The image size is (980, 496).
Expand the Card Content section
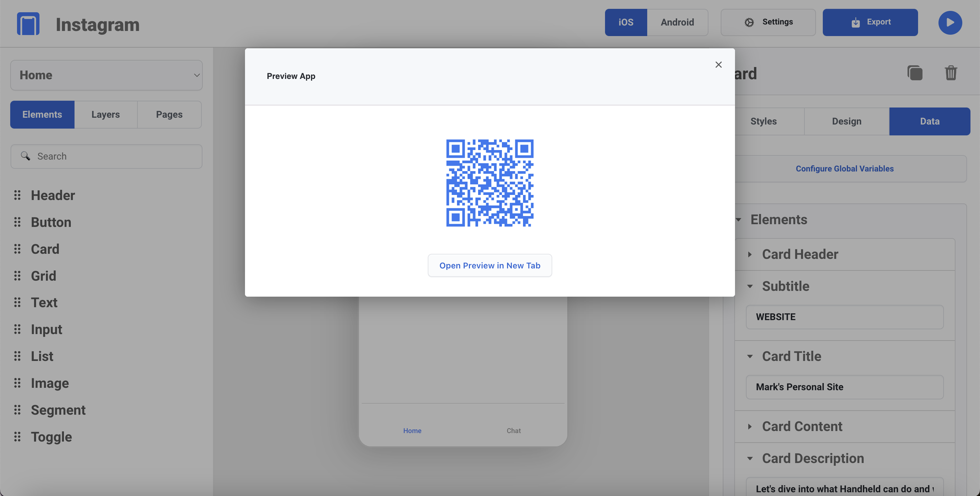point(749,426)
